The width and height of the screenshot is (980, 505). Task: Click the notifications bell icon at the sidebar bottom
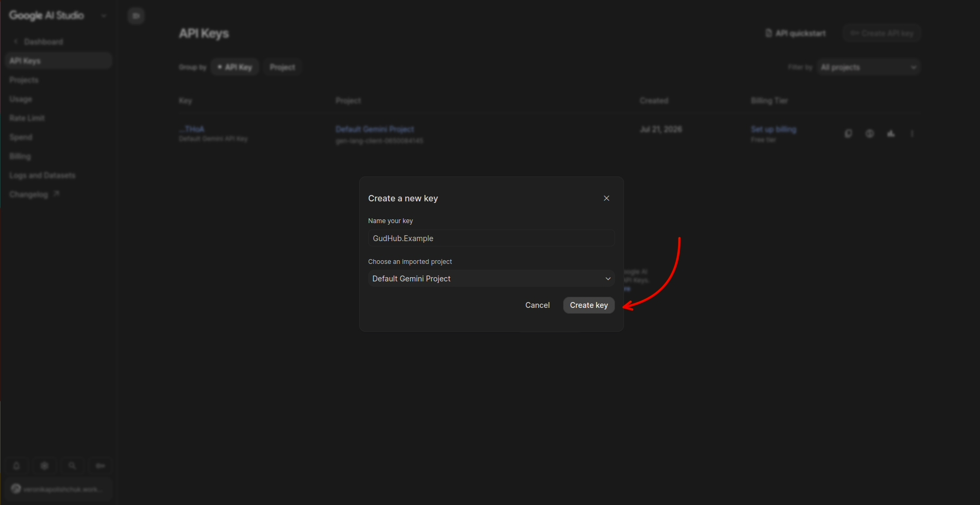pyautogui.click(x=16, y=466)
